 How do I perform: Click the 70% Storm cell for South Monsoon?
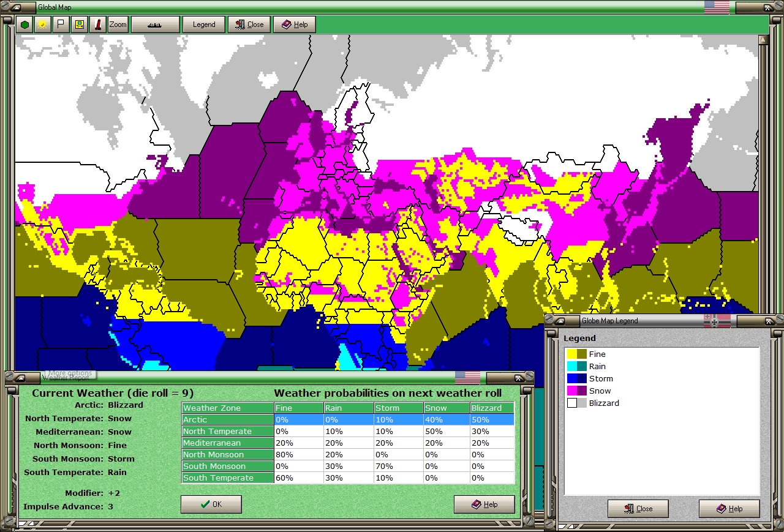pyautogui.click(x=399, y=466)
